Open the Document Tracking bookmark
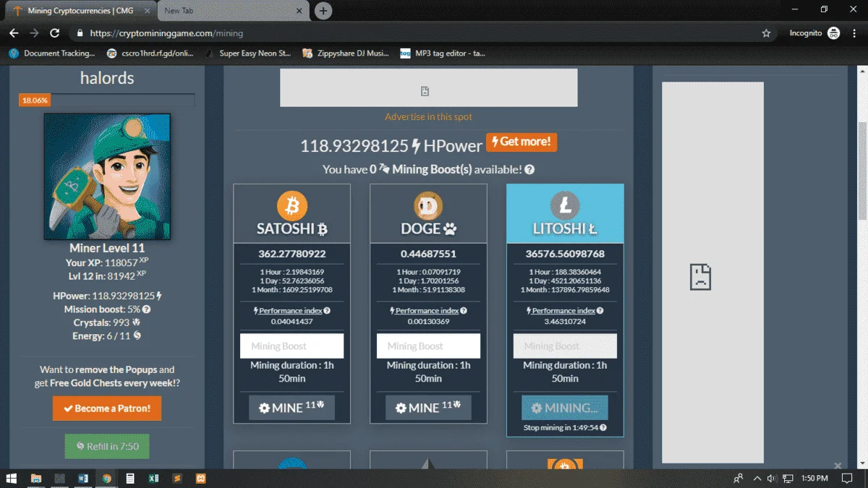 pyautogui.click(x=52, y=53)
